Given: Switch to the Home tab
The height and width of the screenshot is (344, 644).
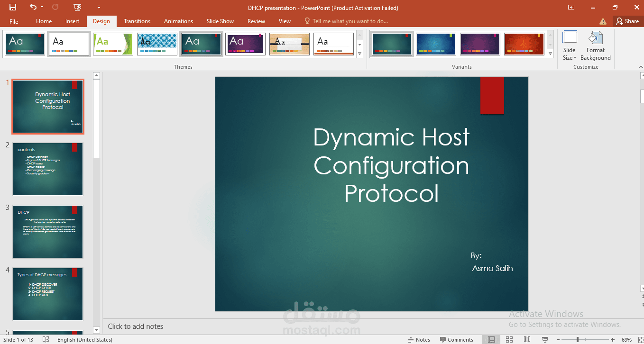Looking at the screenshot, I should point(44,21).
